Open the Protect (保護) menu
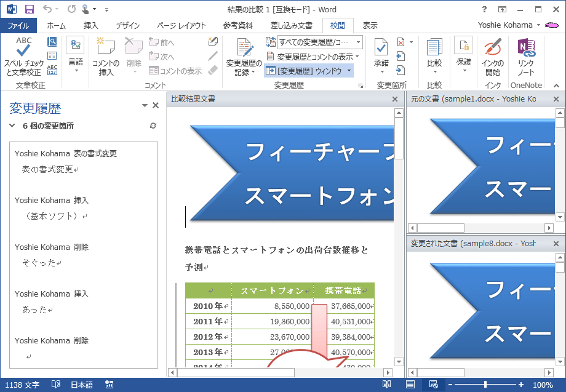 [463, 55]
